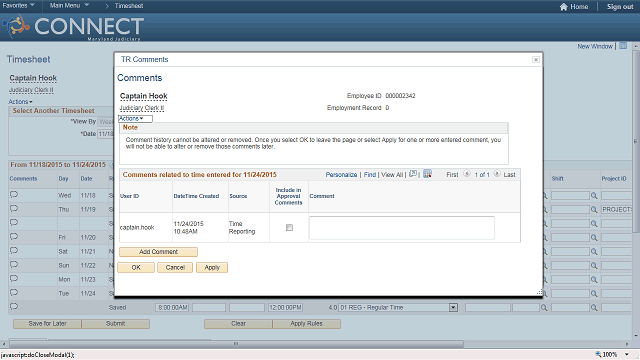This screenshot has height=360, width=640.
Task: Click the 12:00:00PM time field
Action: pos(285,308)
